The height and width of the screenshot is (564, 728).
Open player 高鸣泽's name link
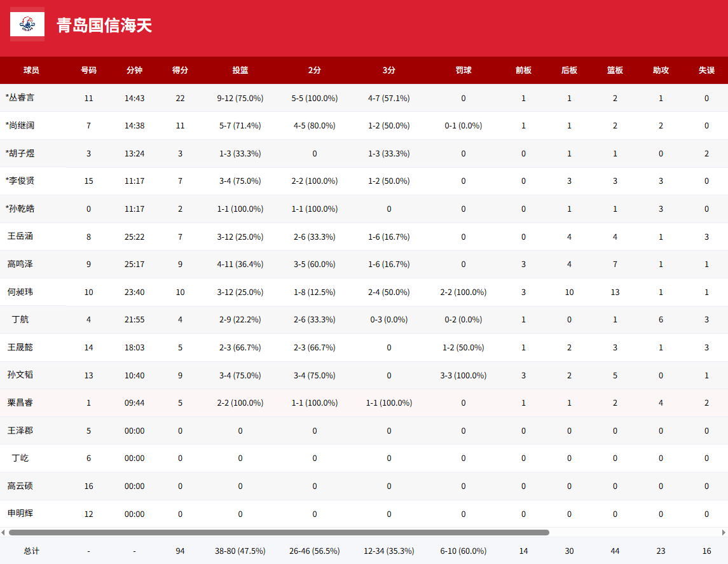[20, 264]
